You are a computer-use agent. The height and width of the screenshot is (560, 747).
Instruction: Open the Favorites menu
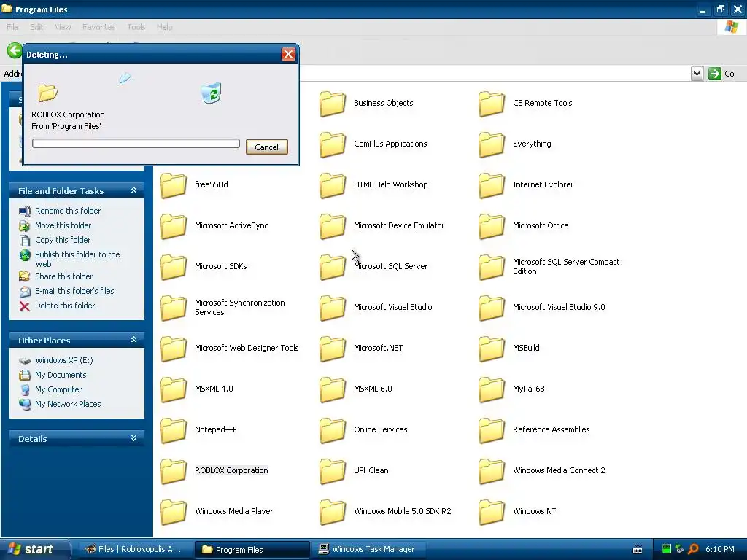98,27
